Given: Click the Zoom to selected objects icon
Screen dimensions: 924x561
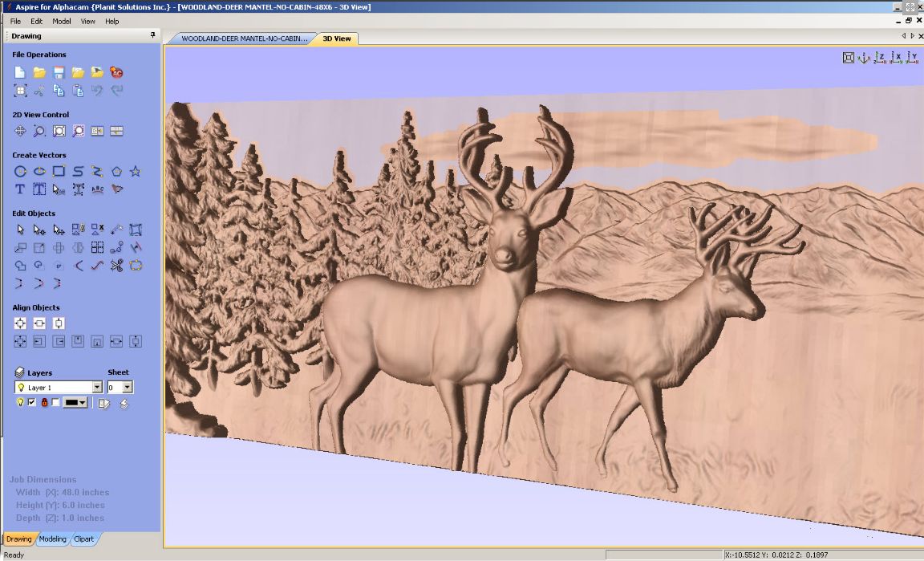Looking at the screenshot, I should [x=78, y=131].
